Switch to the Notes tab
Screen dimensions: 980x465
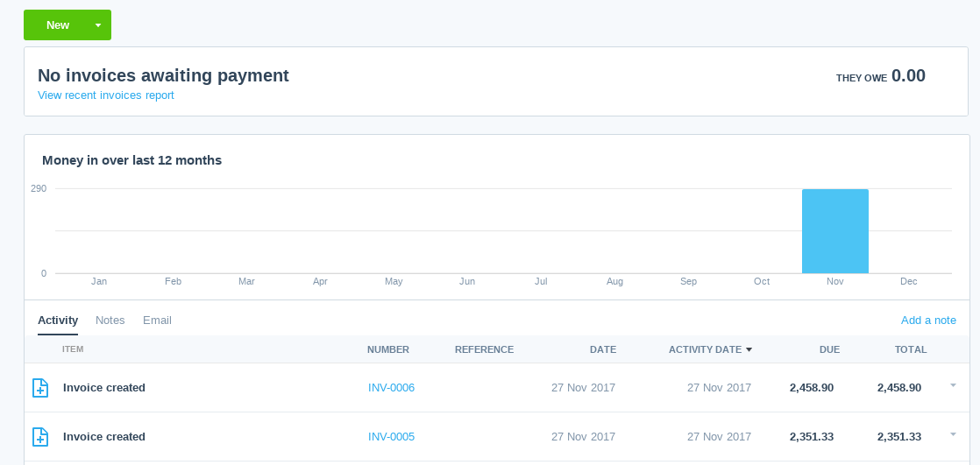110,321
